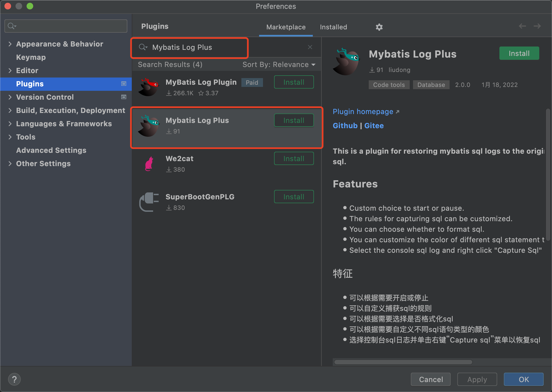Click the MyBatis Log Plugin bird icon
Viewport: 552px width, 392px height.
coord(149,87)
